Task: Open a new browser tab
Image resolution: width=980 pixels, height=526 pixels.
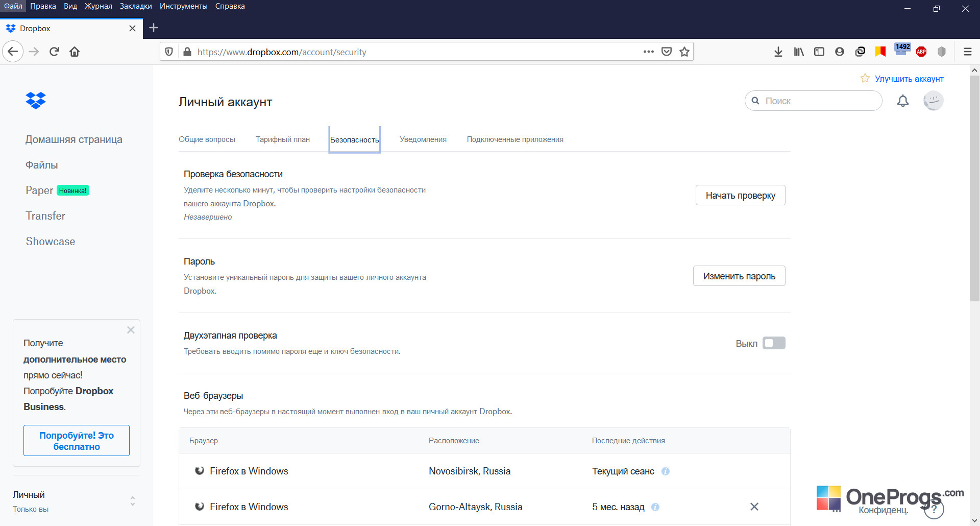Action: pos(154,28)
